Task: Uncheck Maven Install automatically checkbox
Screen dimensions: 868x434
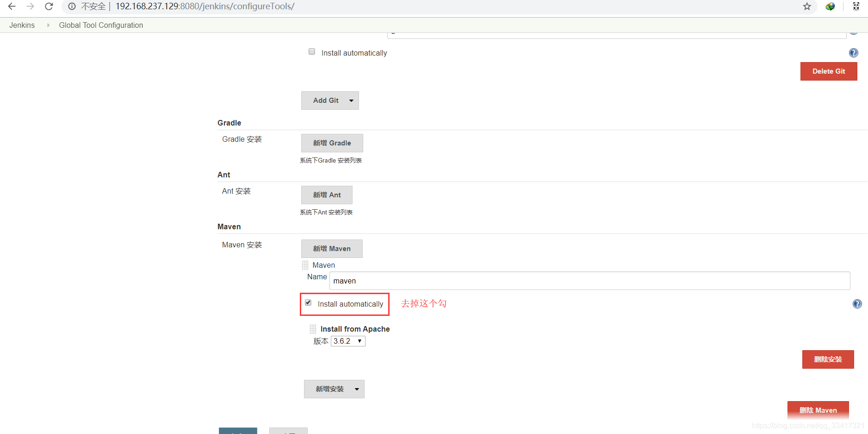Action: pyautogui.click(x=308, y=303)
